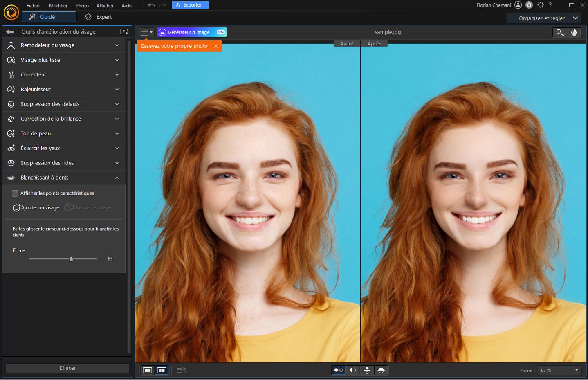Select side-by-side before/after layout

coord(339,370)
